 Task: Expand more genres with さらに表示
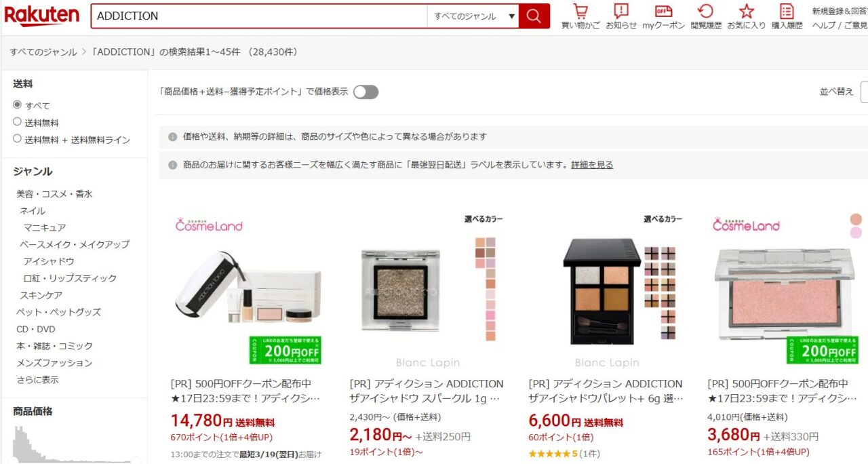(37, 380)
